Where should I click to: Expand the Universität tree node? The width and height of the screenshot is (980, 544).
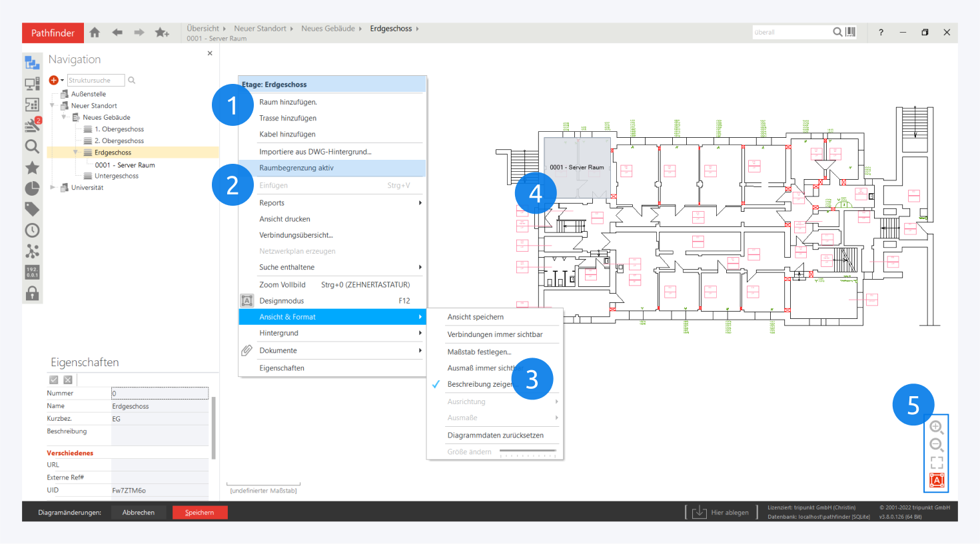click(x=53, y=188)
